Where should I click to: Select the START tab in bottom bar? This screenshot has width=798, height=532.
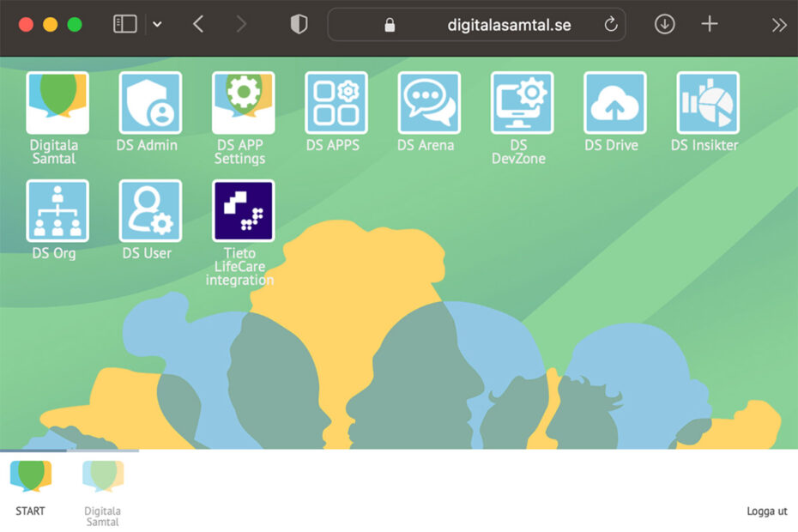(30, 487)
